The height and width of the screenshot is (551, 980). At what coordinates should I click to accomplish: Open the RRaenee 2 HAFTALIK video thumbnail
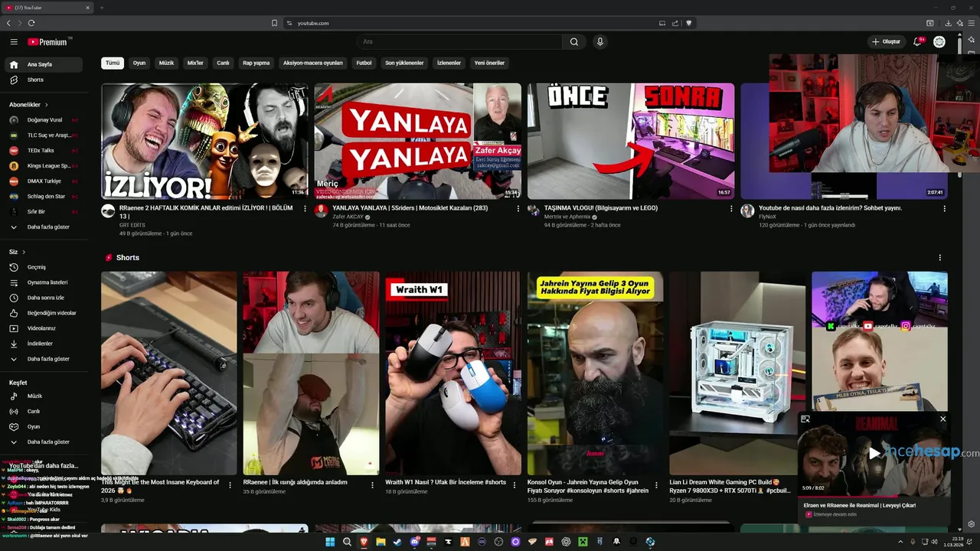click(x=204, y=142)
